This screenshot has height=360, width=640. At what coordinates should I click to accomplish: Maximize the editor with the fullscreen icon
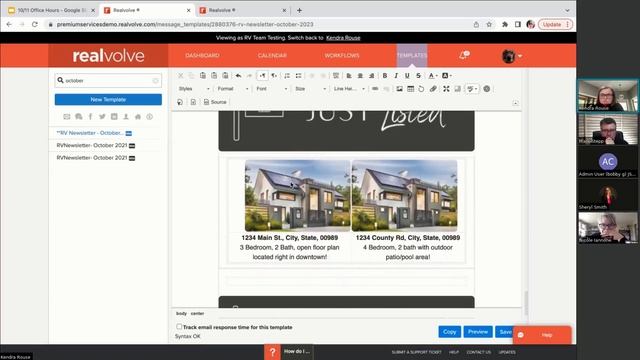click(x=446, y=89)
